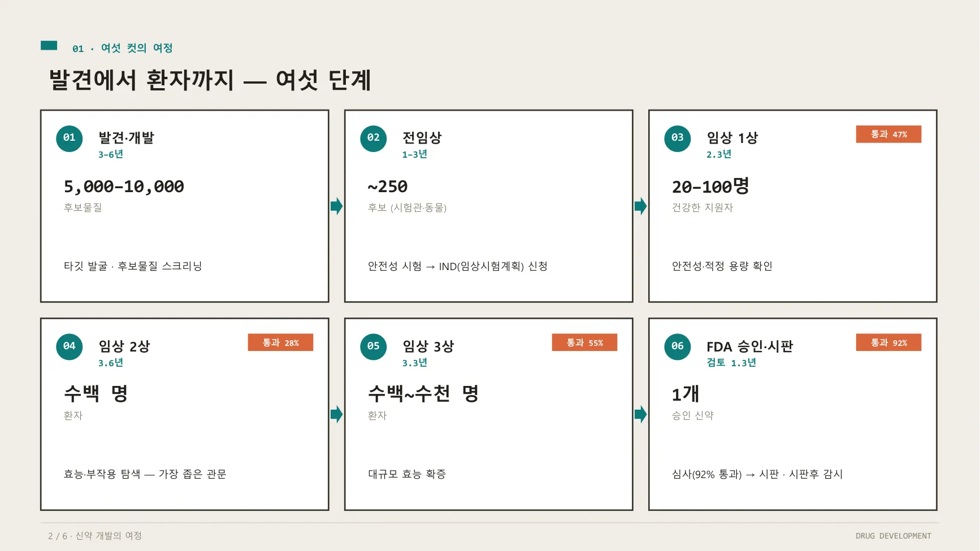Click the 전임상 stage heading

pos(422,137)
